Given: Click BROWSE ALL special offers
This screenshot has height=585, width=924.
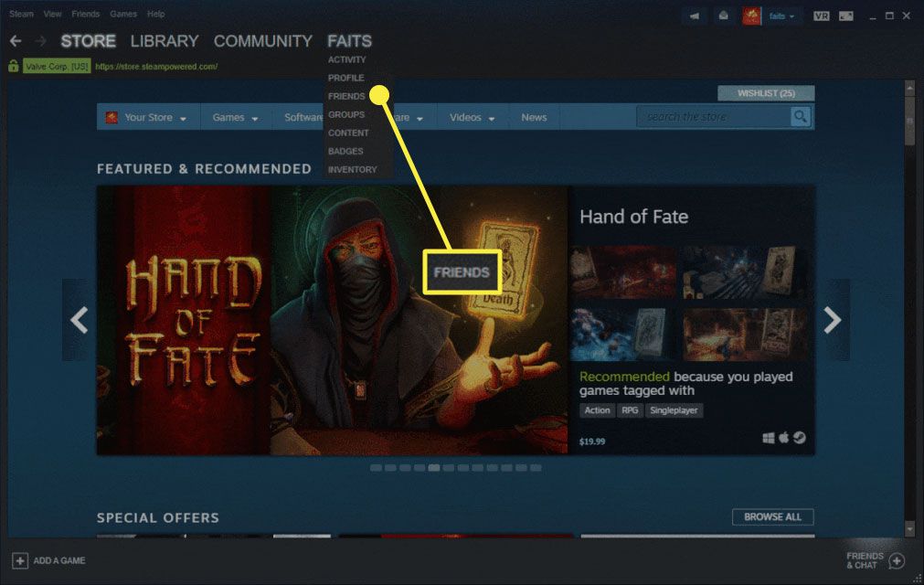Looking at the screenshot, I should (772, 516).
